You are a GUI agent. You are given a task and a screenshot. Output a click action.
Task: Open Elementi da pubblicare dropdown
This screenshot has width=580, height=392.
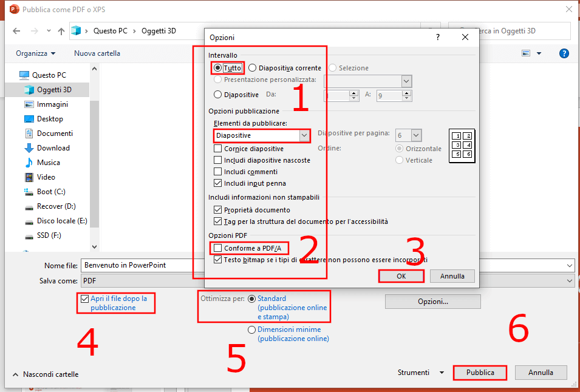304,135
